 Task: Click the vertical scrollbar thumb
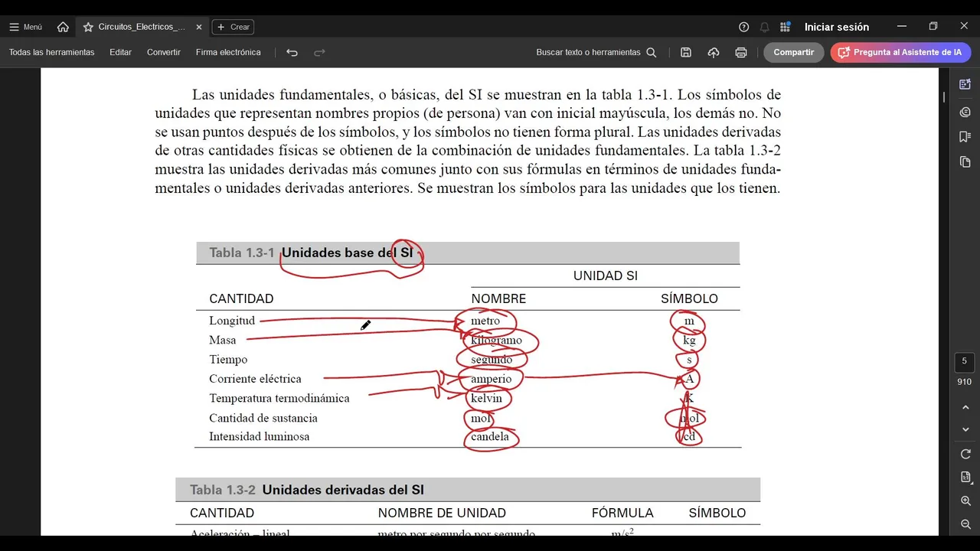[x=944, y=97]
